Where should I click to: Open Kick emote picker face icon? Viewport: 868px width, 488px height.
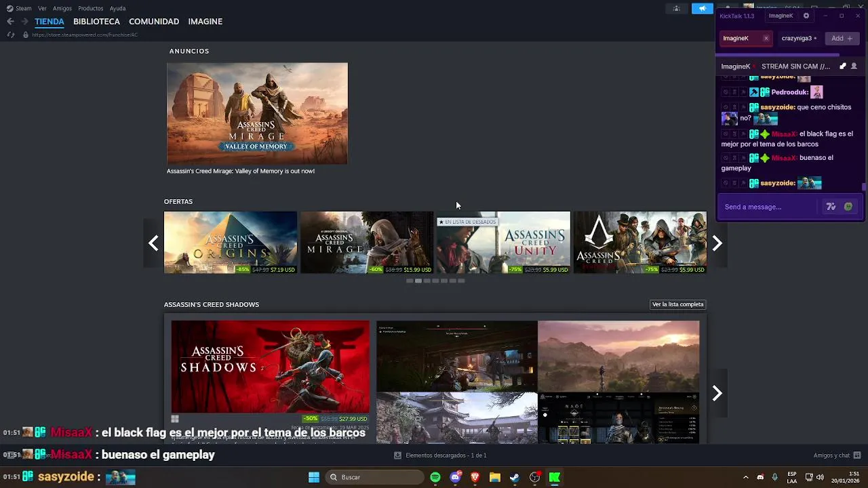click(x=848, y=207)
